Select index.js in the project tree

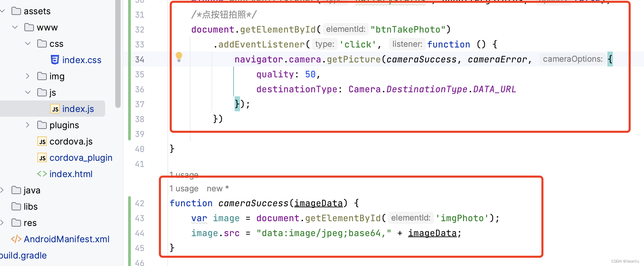pyautogui.click(x=78, y=109)
